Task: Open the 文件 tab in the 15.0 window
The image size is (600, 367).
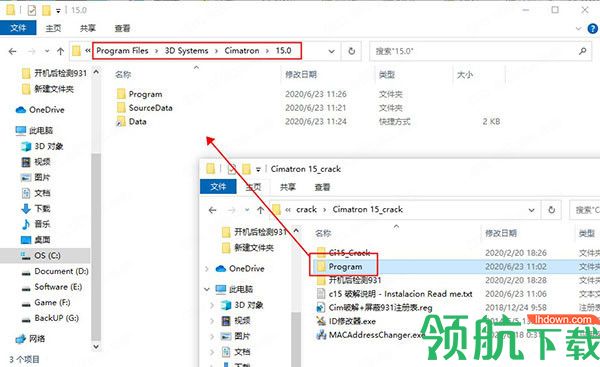Action: [18, 28]
